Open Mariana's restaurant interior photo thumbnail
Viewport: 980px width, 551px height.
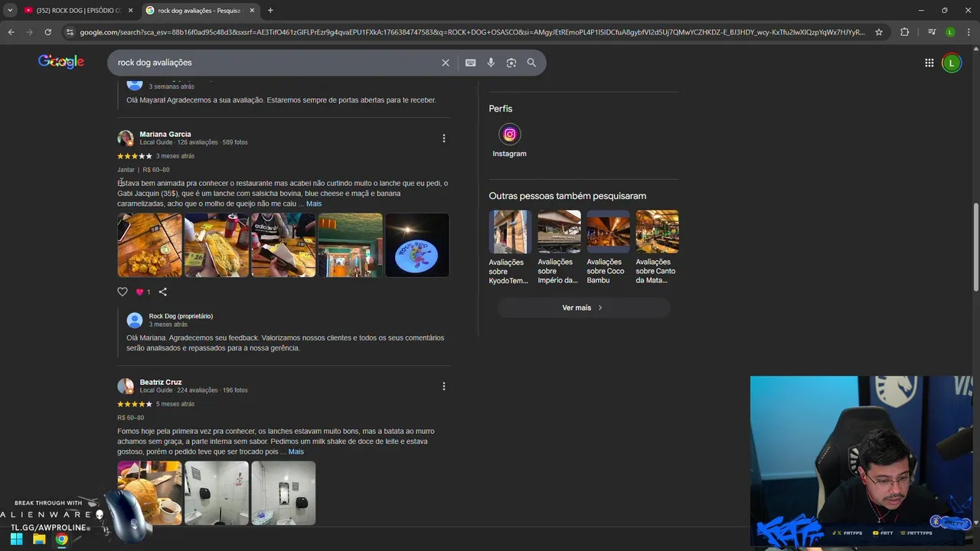pyautogui.click(x=351, y=245)
